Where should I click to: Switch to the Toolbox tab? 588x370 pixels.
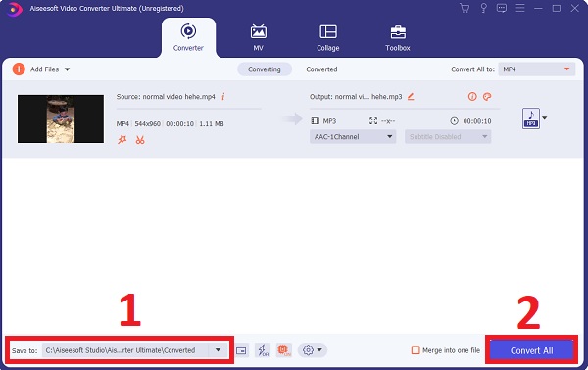(398, 37)
